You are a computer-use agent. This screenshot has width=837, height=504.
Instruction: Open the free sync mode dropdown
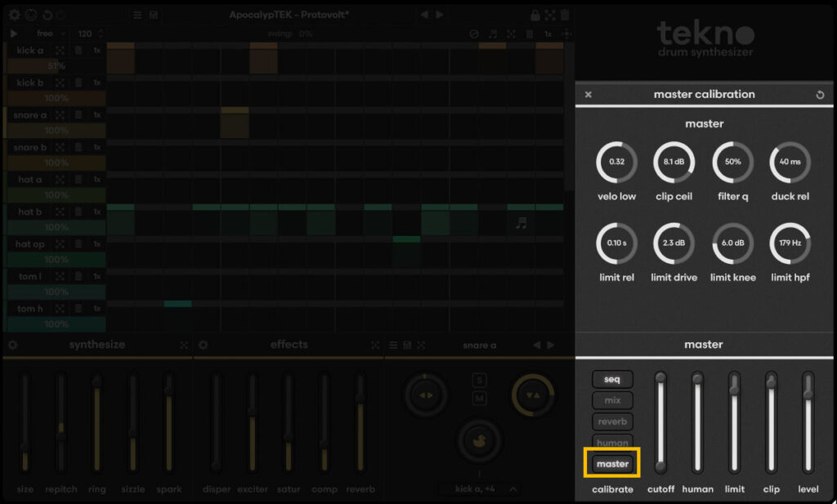[51, 33]
